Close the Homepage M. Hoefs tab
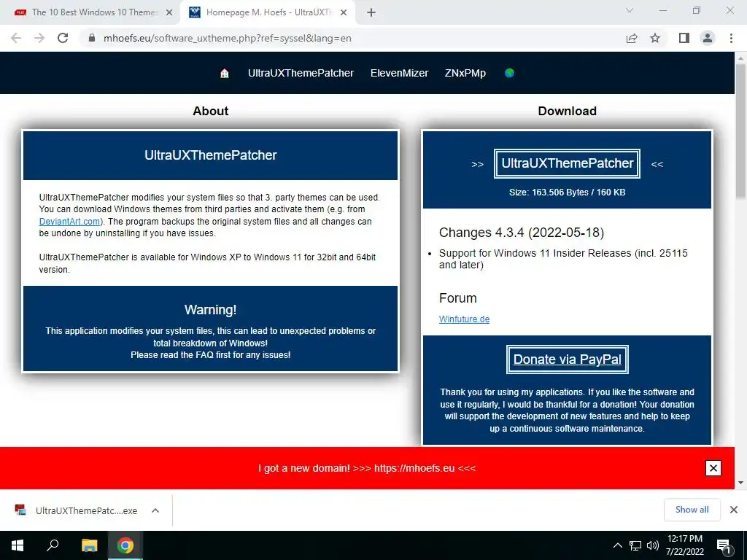The image size is (747, 560). [344, 12]
